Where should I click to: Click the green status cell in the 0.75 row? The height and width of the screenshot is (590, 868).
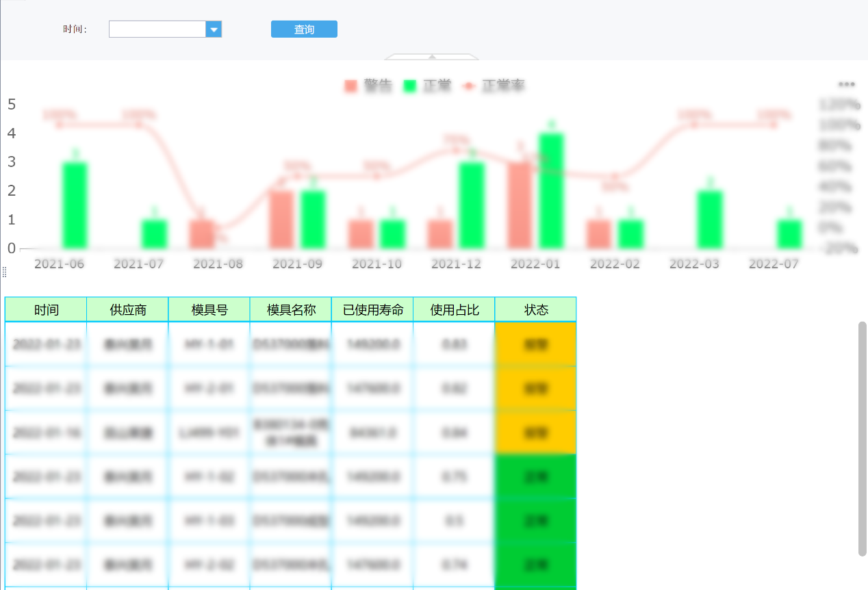[x=536, y=477]
